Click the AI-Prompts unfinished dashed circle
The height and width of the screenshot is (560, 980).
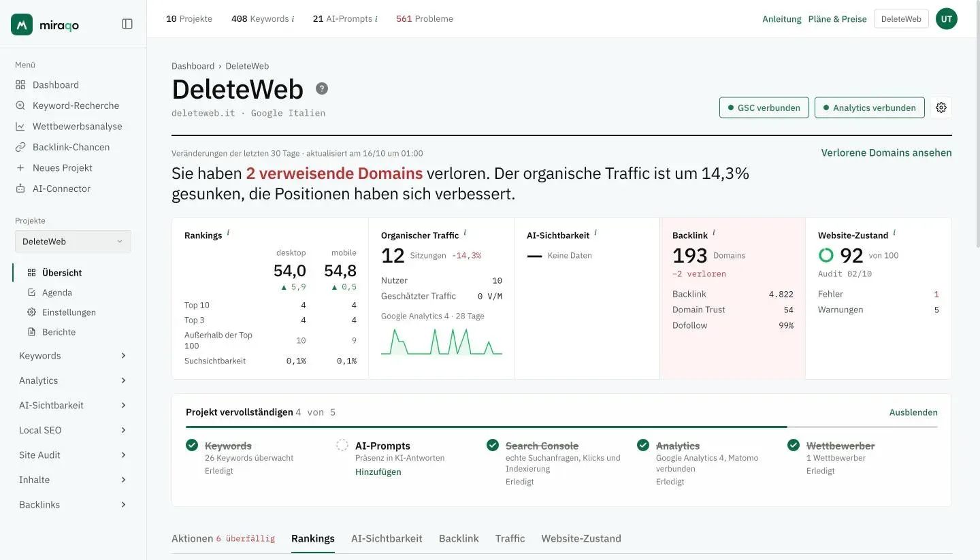click(342, 445)
